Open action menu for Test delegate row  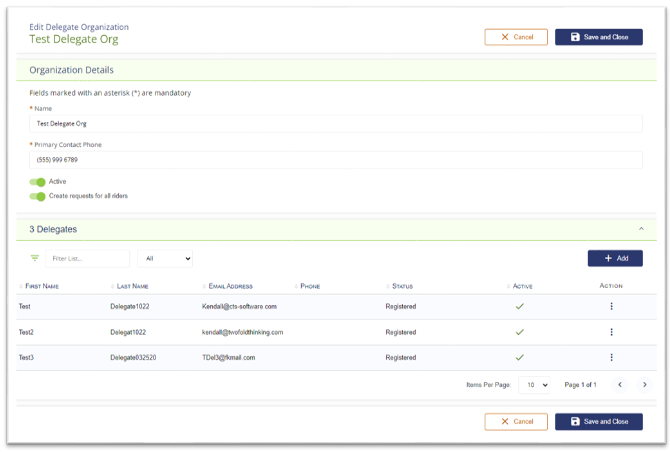pos(611,306)
